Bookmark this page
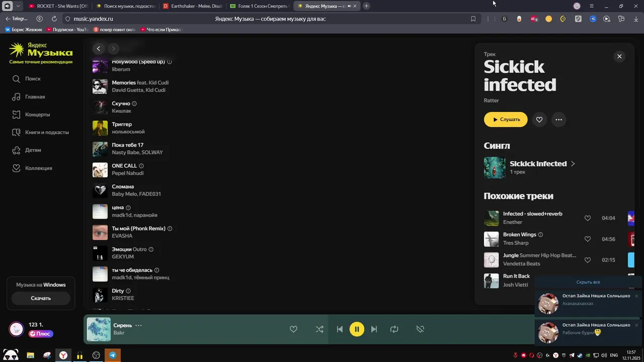This screenshot has height=362, width=644. point(473,19)
